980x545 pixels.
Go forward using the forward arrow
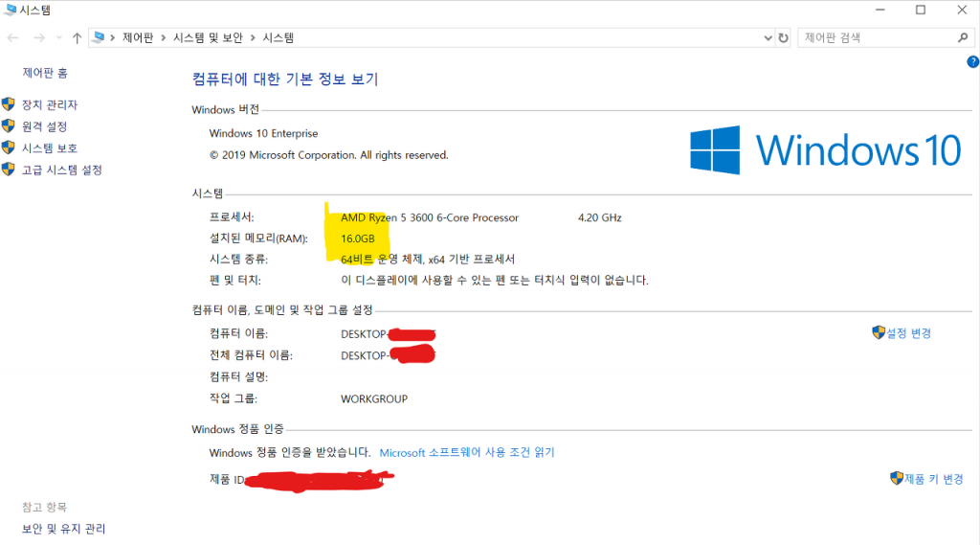pyautogui.click(x=38, y=38)
